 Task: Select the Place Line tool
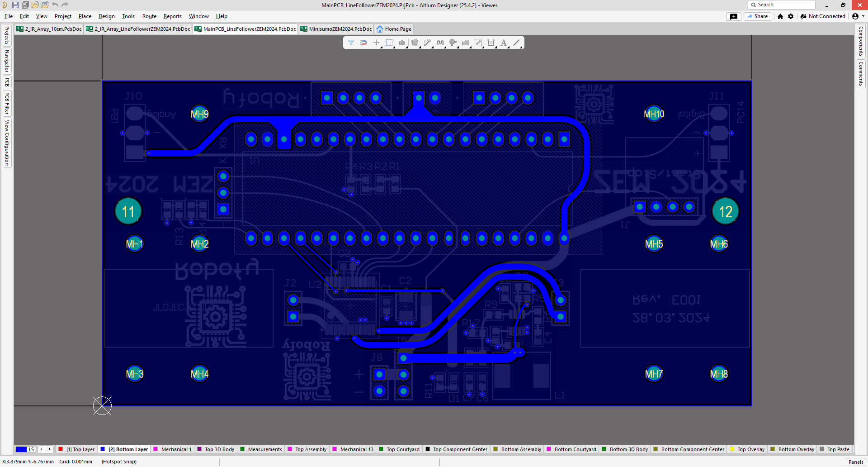pos(517,43)
